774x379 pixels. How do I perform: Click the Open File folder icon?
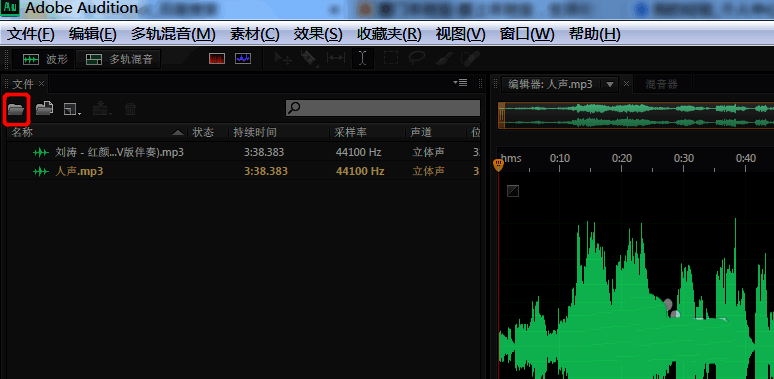(16, 108)
